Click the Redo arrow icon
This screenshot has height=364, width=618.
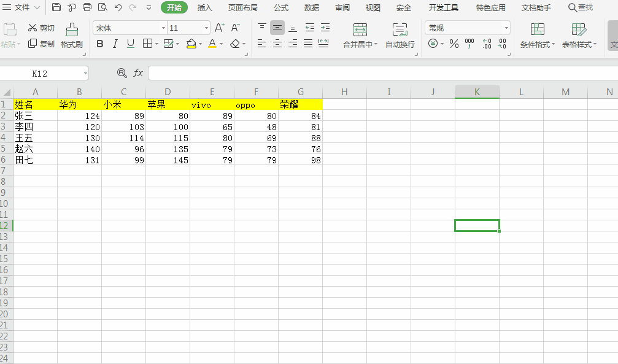133,7
